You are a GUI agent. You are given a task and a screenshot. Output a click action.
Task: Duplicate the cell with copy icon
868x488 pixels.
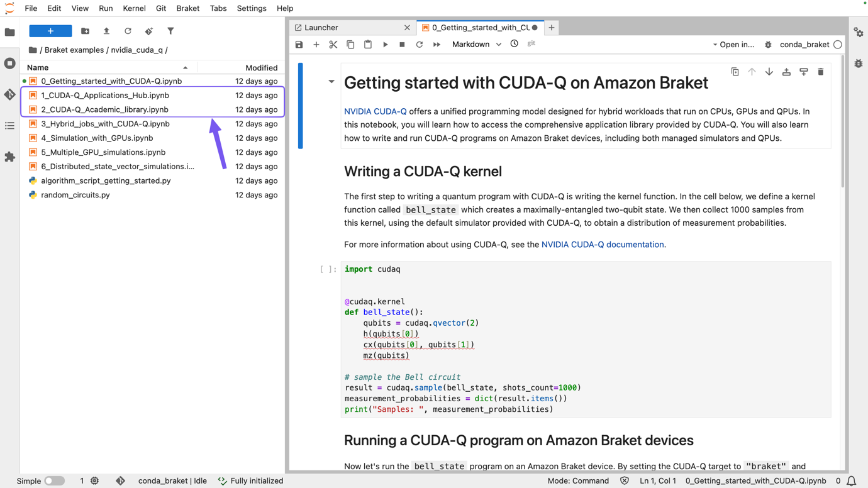[x=735, y=72]
